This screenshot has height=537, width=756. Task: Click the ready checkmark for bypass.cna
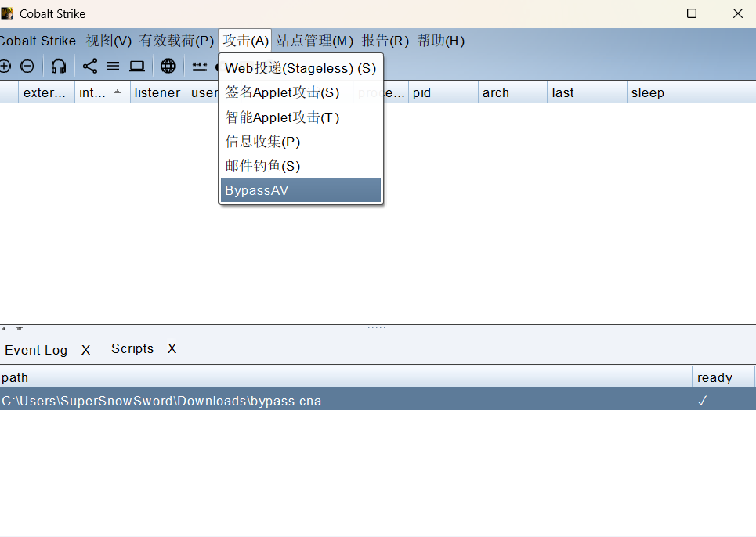pos(702,401)
